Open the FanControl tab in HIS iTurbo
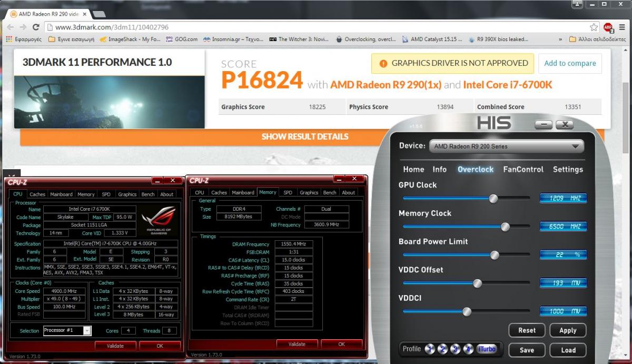The width and height of the screenshot is (632, 364). pos(523,169)
